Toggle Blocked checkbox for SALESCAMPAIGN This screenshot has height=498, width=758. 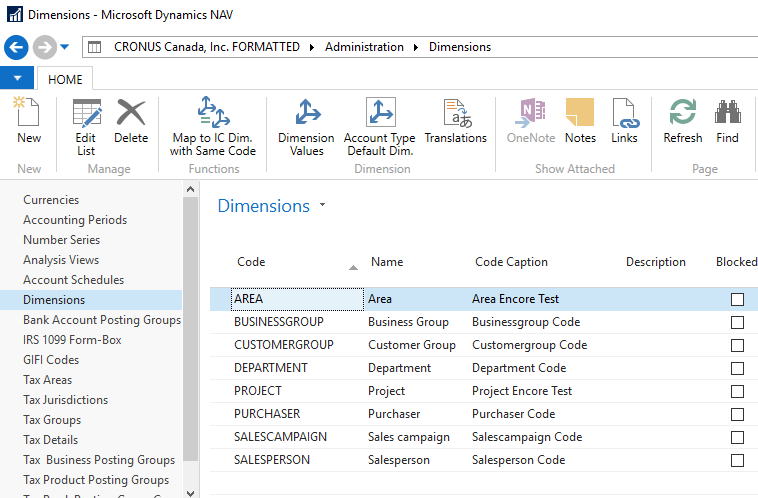[x=737, y=437]
